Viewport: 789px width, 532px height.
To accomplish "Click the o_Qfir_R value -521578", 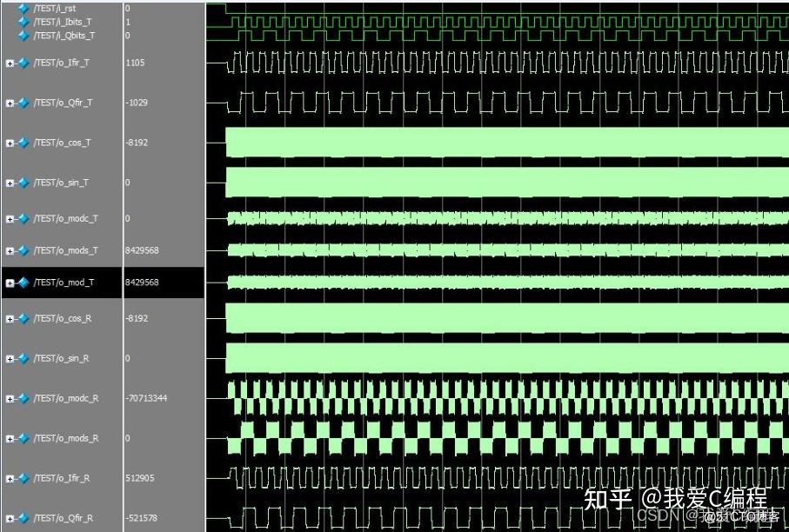I will pos(142,518).
